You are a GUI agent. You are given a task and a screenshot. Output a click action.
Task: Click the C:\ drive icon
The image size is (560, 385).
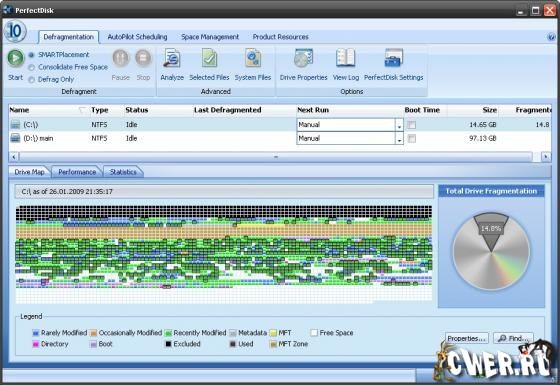click(x=15, y=125)
